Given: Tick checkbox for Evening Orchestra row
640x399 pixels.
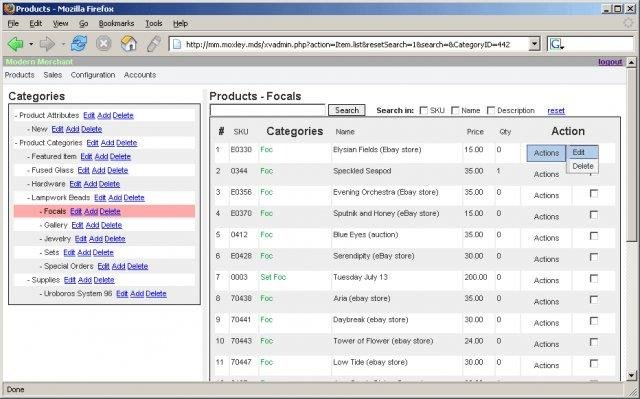Looking at the screenshot, I should click(x=594, y=194).
